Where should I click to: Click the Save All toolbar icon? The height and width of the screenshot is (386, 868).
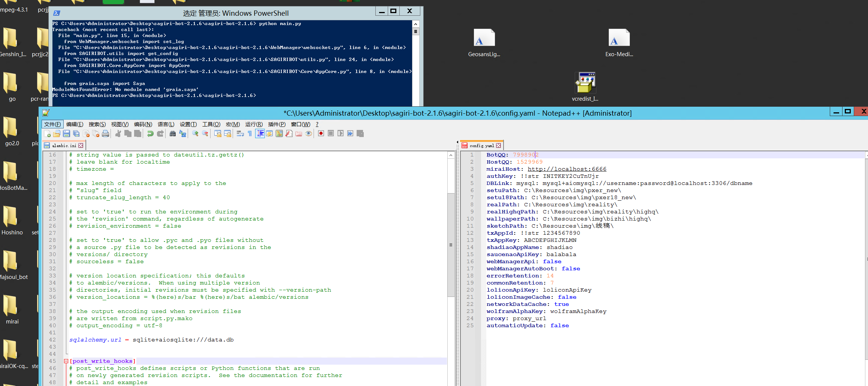point(76,134)
